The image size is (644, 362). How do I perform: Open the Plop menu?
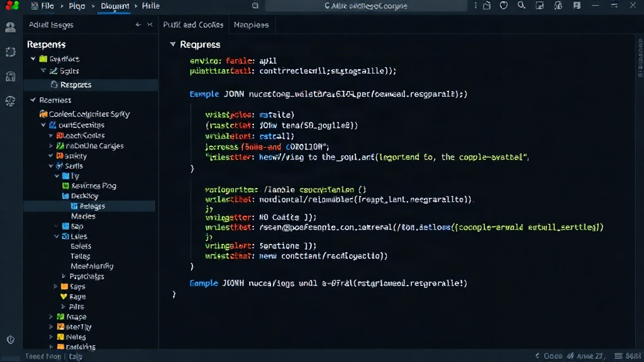click(77, 6)
